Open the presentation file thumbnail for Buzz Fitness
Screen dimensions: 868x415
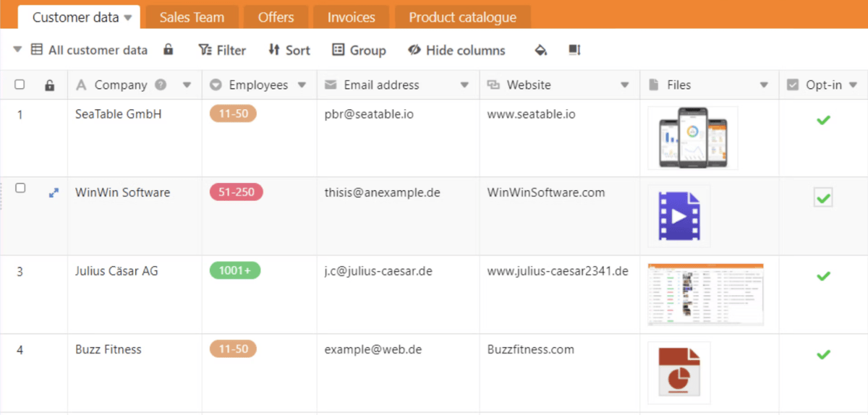point(679,372)
